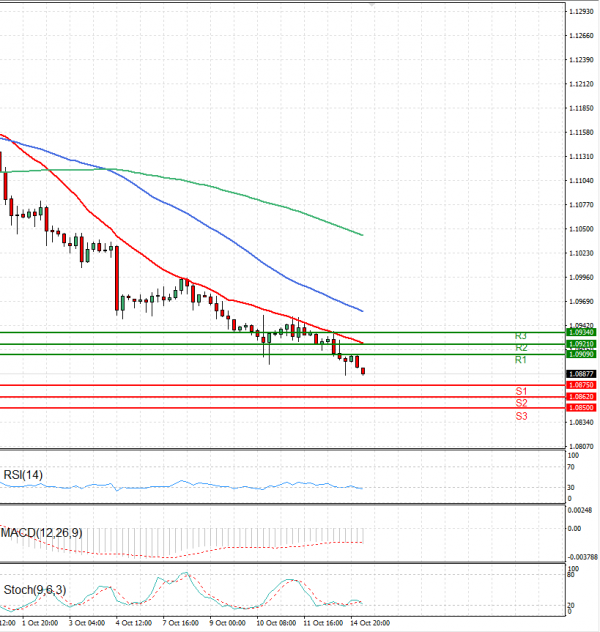Click the 1.12930 price axis value
The width and height of the screenshot is (600, 632).
[581, 11]
